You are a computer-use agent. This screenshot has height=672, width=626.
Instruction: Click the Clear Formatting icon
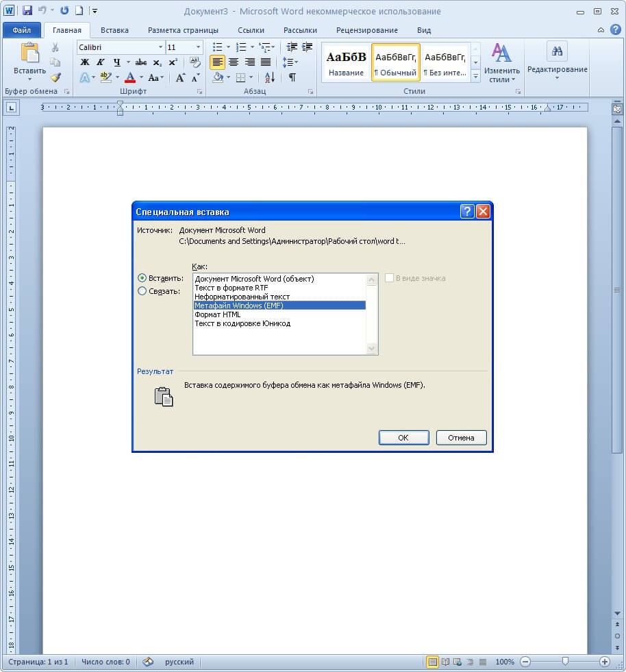(195, 62)
